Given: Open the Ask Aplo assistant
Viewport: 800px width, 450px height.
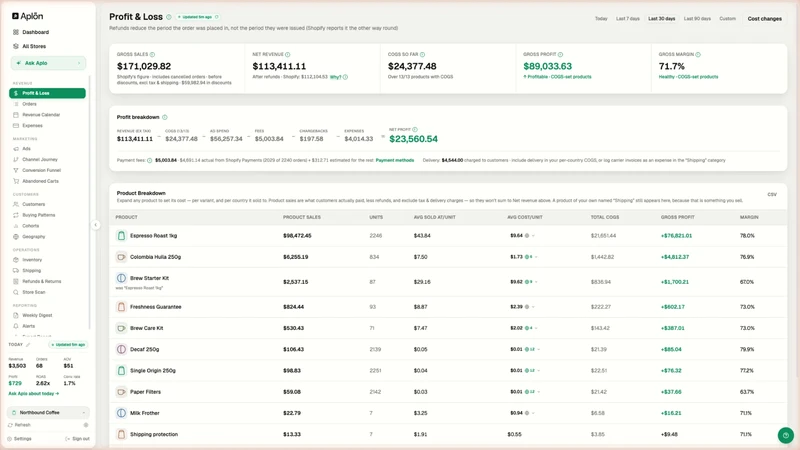Looking at the screenshot, I should click(x=48, y=63).
